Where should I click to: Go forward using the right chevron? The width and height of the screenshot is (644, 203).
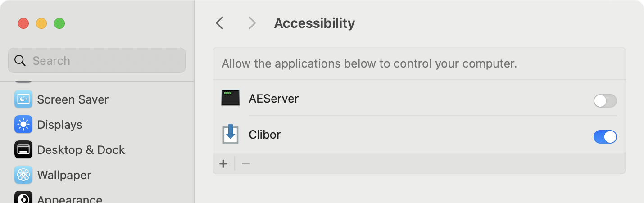tap(252, 23)
